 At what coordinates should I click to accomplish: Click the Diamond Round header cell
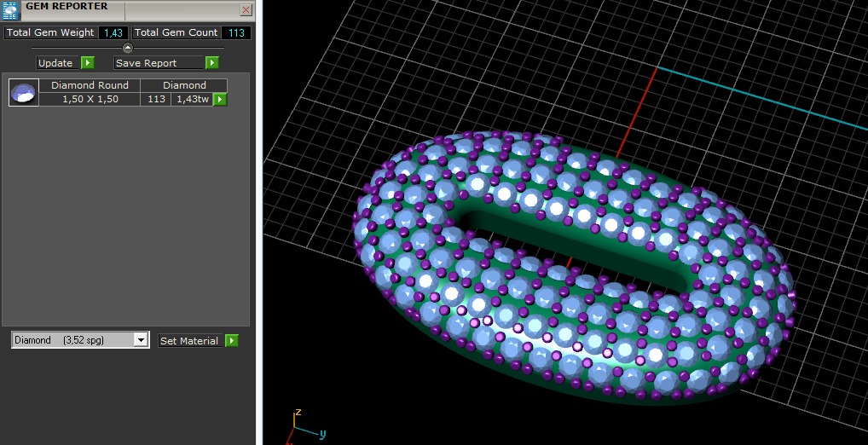[x=90, y=85]
